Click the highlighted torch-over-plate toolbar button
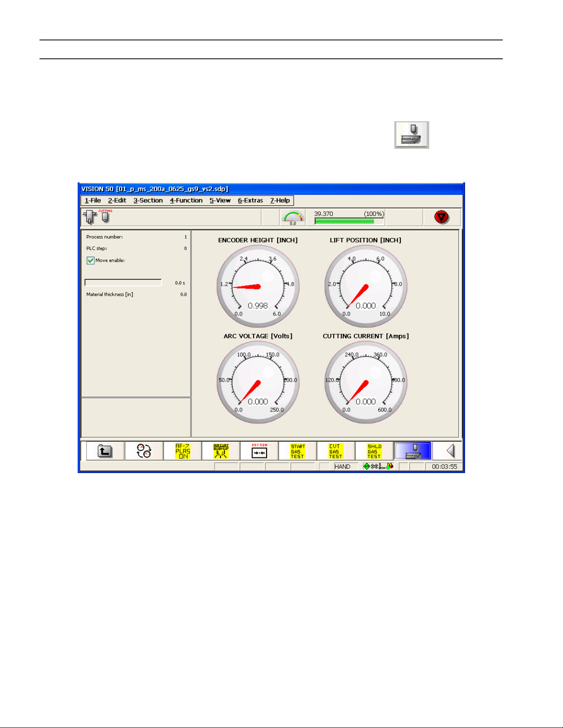 (413, 451)
